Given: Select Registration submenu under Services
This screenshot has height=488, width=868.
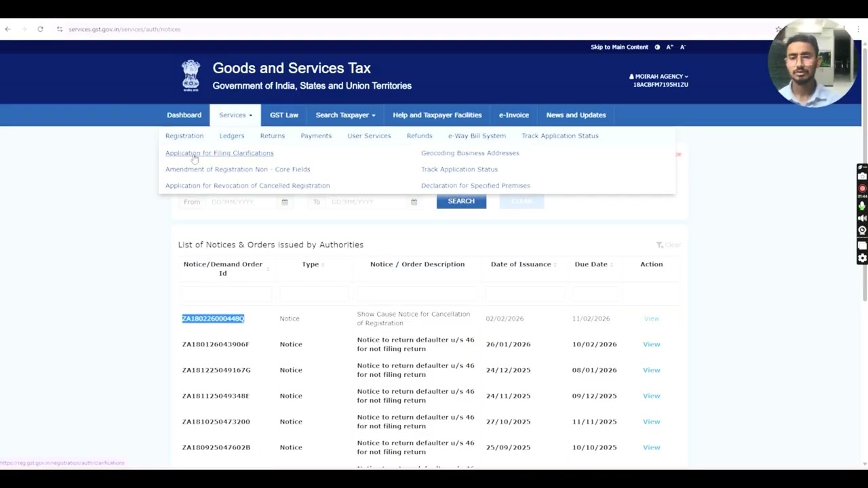Looking at the screenshot, I should point(184,136).
